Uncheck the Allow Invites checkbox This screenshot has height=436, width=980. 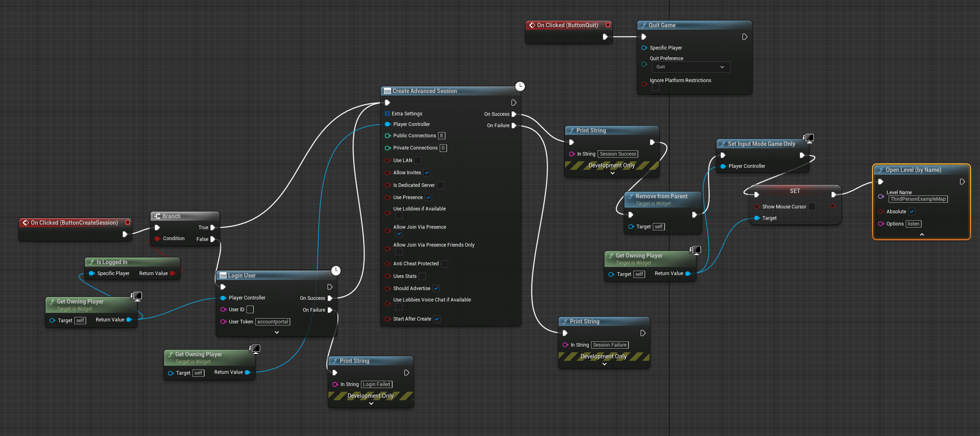[427, 173]
